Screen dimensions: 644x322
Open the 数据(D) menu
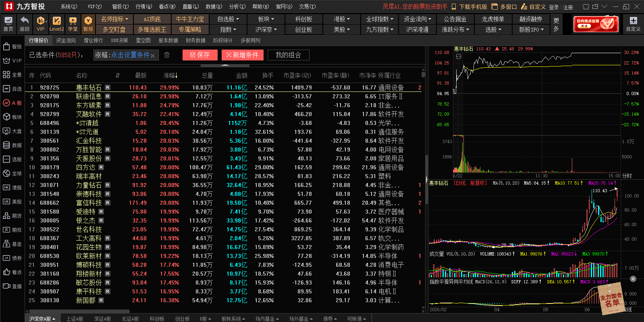pyautogui.click(x=214, y=6)
